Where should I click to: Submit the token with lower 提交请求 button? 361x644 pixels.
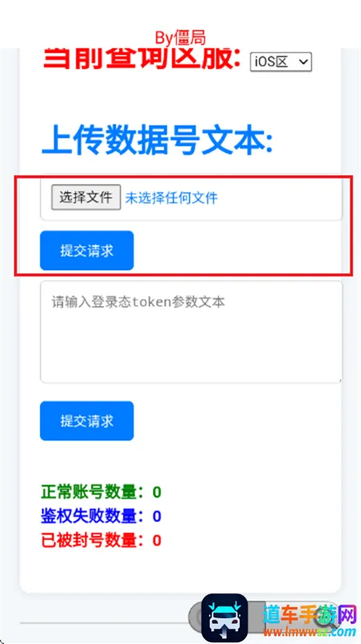point(87,420)
